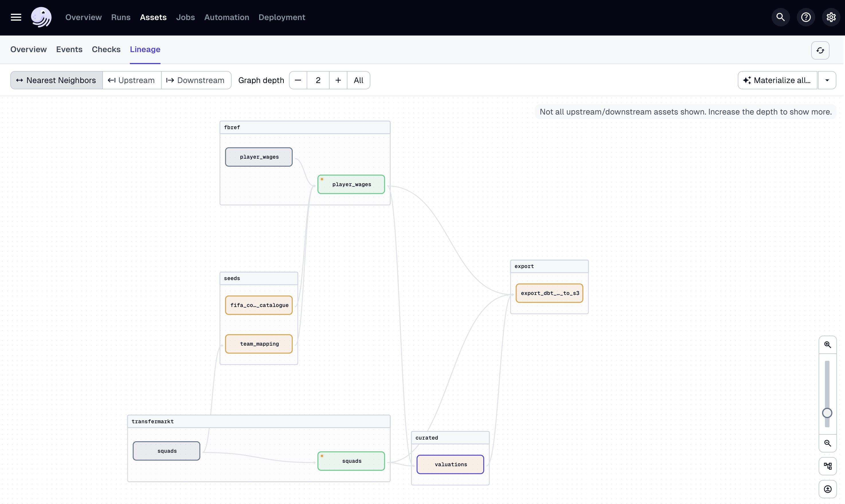
Task: Open the help question mark icon
Action: [805, 17]
